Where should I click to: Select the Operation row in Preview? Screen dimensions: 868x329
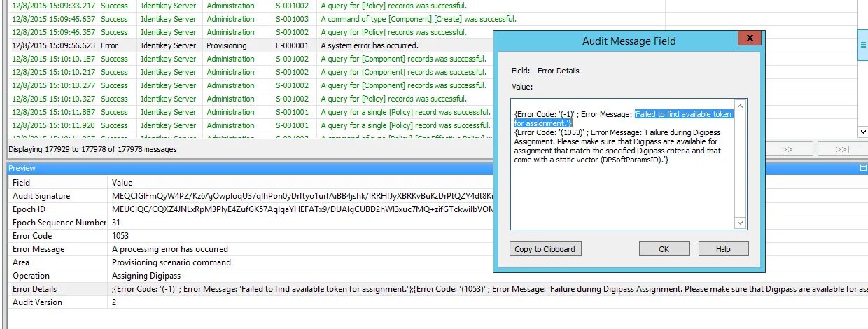(438, 276)
